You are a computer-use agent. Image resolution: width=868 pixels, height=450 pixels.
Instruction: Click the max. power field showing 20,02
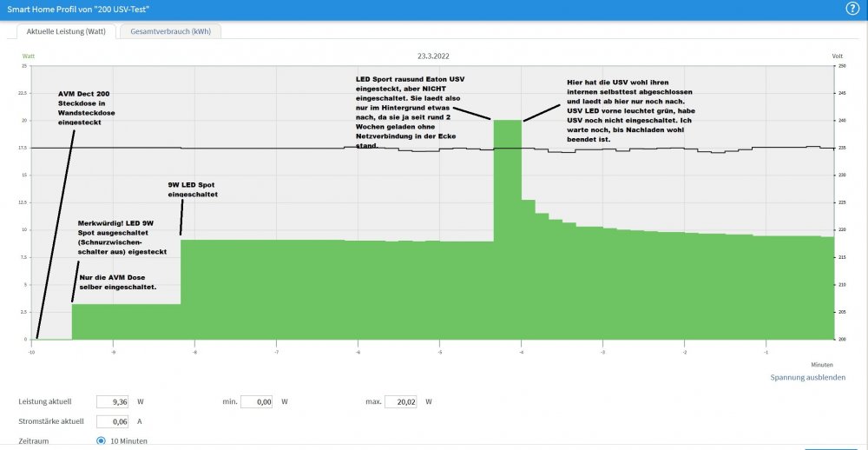coord(401,401)
